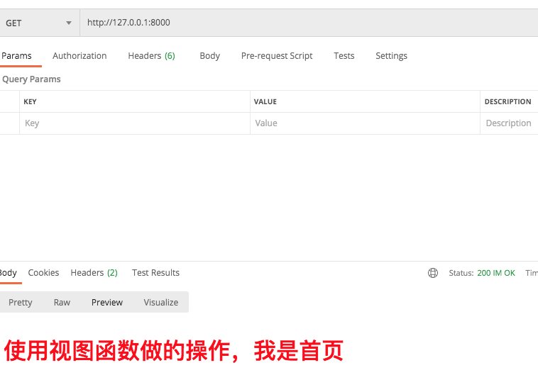Show the response Cookies tab
Image resolution: width=538 pixels, height=392 pixels.
[43, 273]
